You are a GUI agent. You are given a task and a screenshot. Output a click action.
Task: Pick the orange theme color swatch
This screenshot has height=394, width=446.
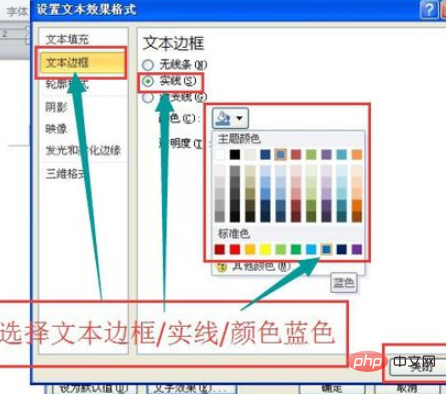click(x=357, y=154)
